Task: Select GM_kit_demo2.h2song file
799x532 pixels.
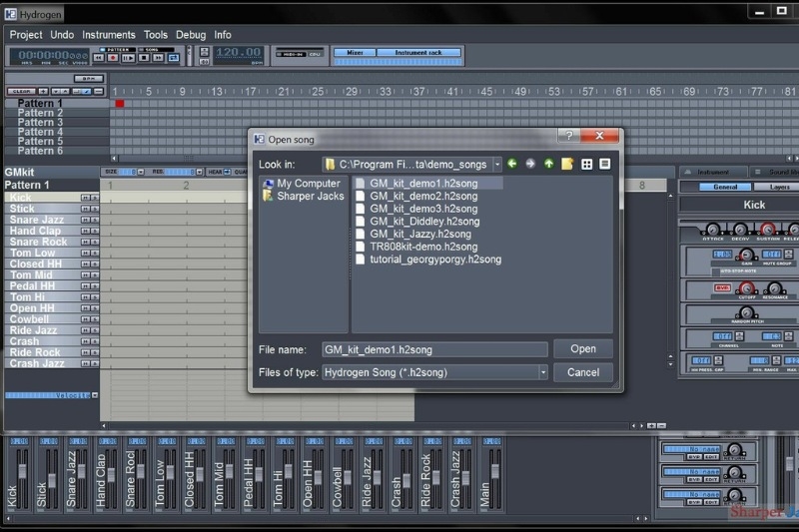Action: coord(416,196)
